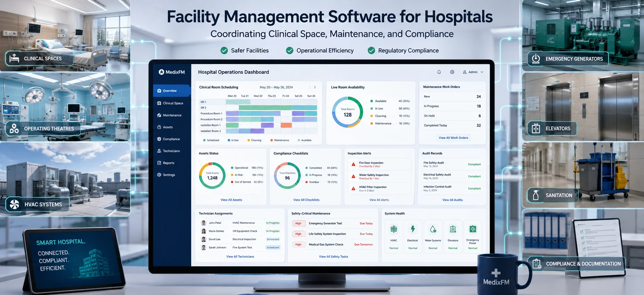Expand the Admin dropdown chevron
644x295 pixels.
coord(482,72)
